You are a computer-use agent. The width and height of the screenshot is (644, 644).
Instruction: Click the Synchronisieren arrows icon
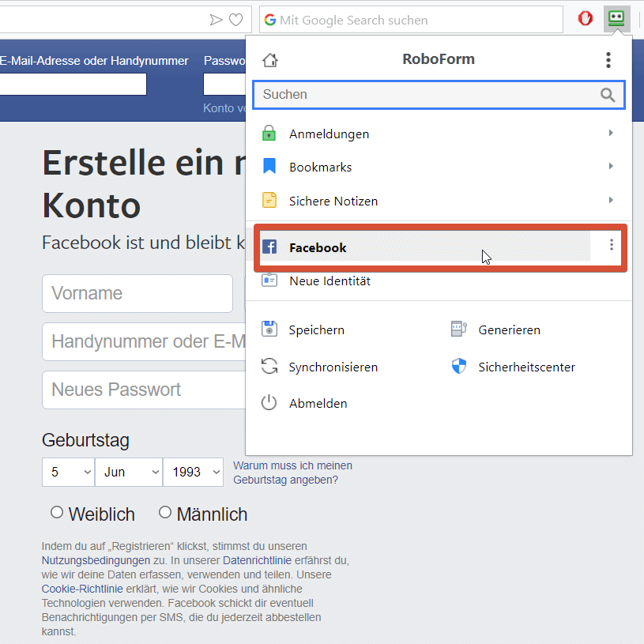click(x=269, y=366)
